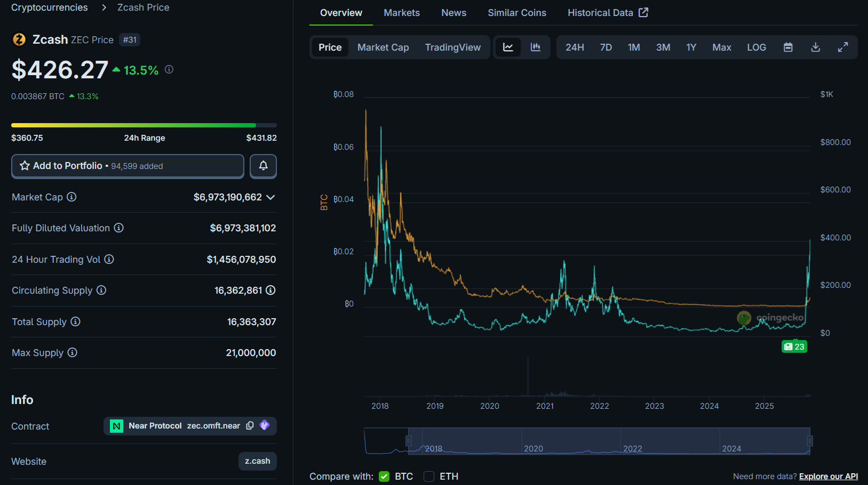The image size is (868, 485).
Task: Switch to candlestick chart icon
Action: point(536,47)
